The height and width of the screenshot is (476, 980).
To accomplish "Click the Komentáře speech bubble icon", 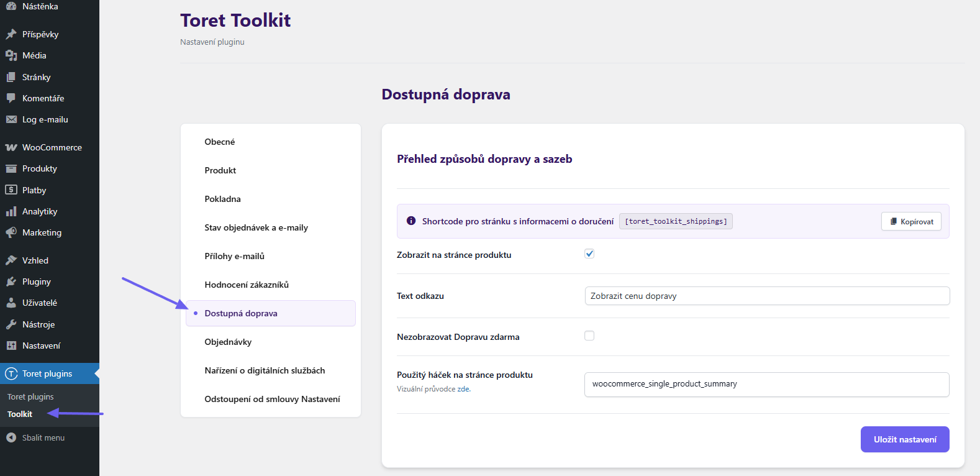I will point(11,98).
